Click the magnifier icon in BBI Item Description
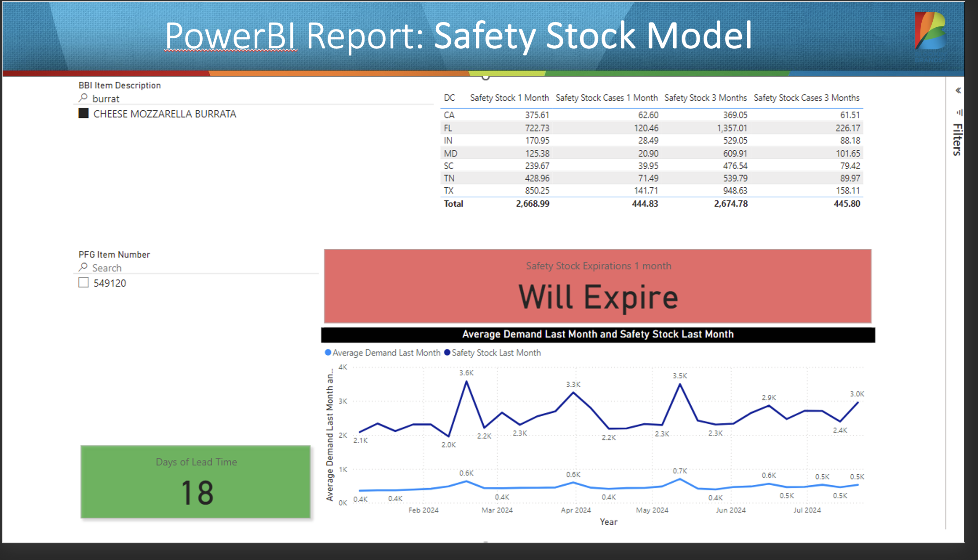 click(83, 98)
